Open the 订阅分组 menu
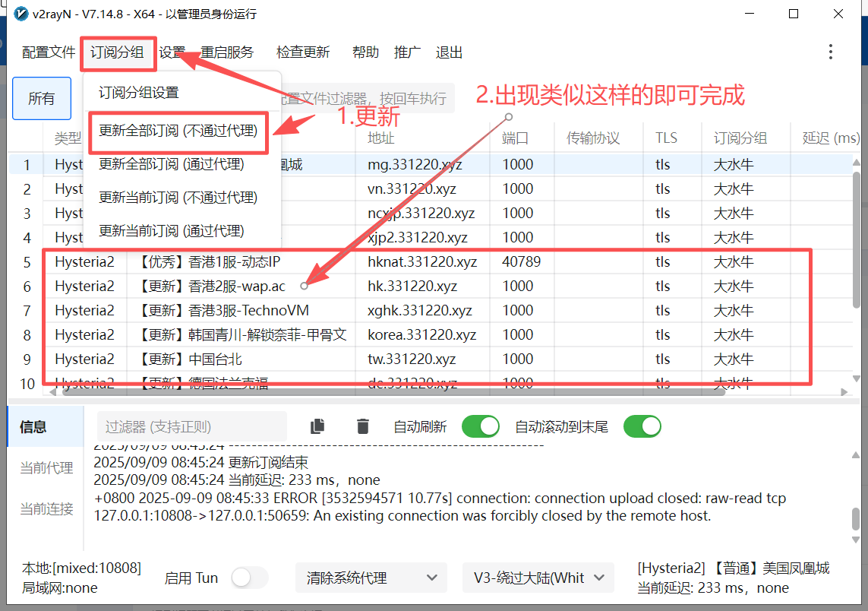Image resolution: width=868 pixels, height=611 pixels. coord(117,52)
